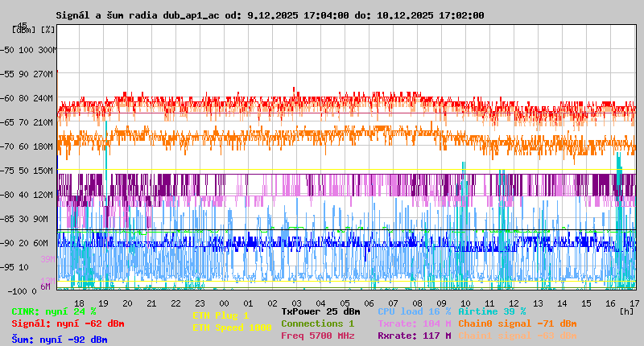Click the Rxrate 117 M label
This screenshot has width=644, height=346.
point(414,336)
